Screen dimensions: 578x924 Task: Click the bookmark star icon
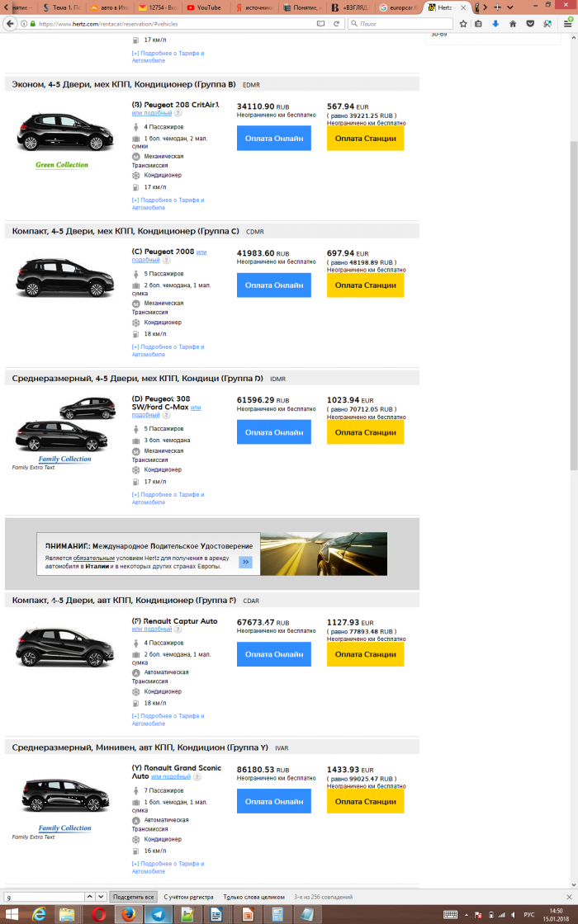(x=463, y=24)
